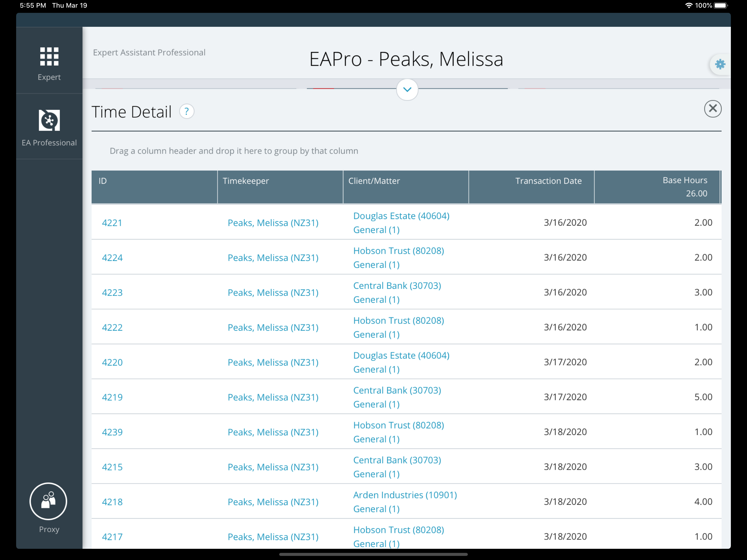Open Douglas Estate link in row 4220
Screen dimensions: 747x560
[401, 355]
